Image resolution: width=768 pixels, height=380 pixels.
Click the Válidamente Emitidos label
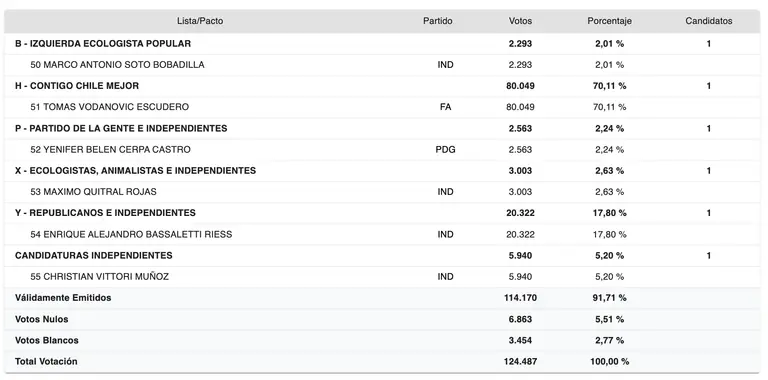coord(63,298)
